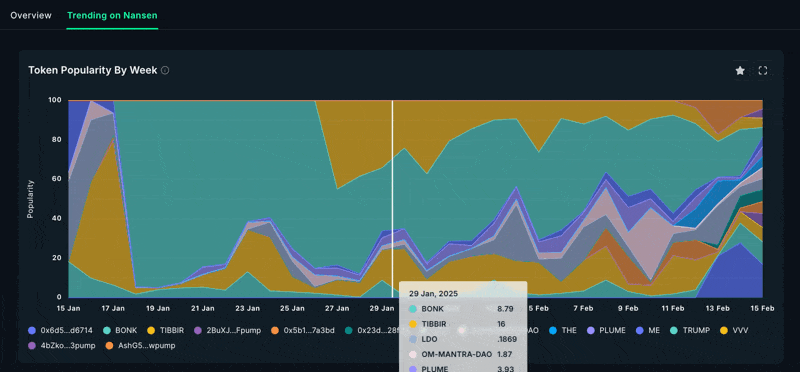Toggle 0x5b1...7a3bd legend entry
Screen dimensions: 800x372
304,331
